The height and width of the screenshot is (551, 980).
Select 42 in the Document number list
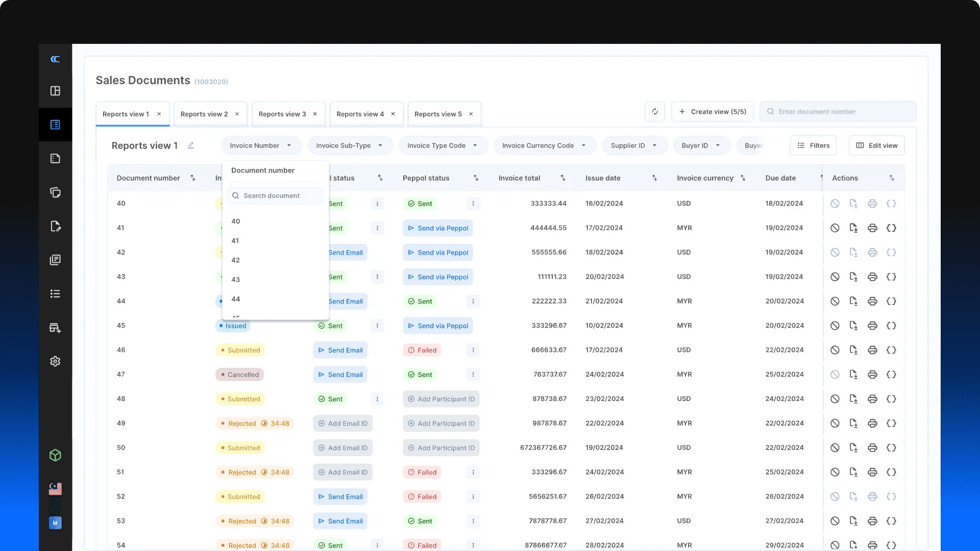click(x=236, y=260)
